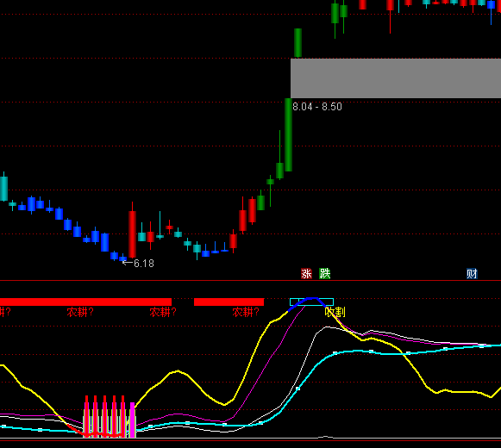
Task: Open the blue 财 financial marker icon
Action: click(472, 274)
